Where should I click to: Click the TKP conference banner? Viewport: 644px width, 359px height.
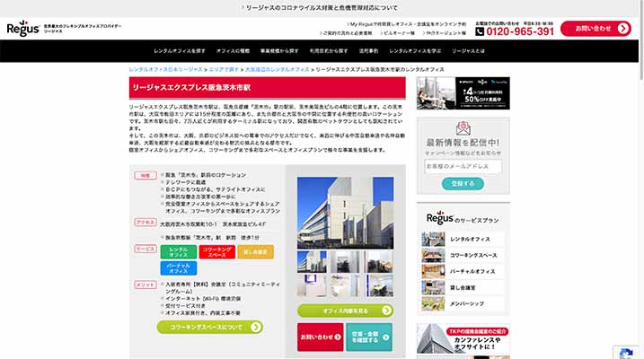463,338
